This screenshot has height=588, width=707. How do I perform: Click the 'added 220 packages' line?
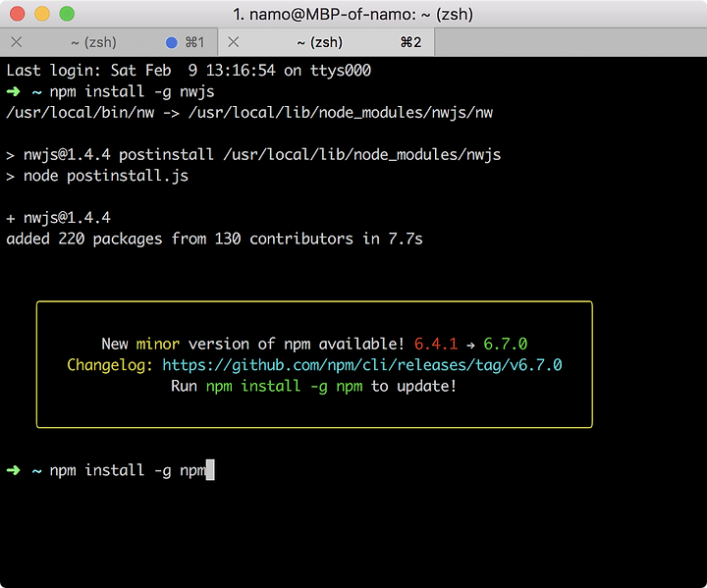tap(215, 239)
